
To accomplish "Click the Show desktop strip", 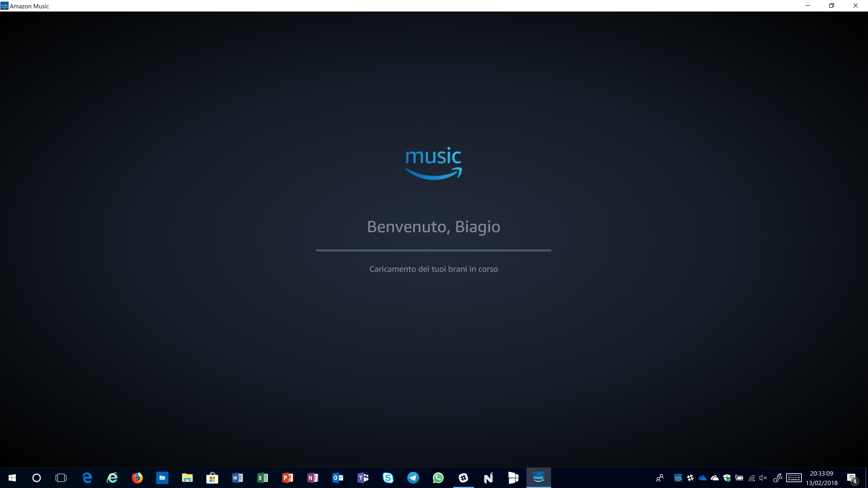I will tap(866, 478).
